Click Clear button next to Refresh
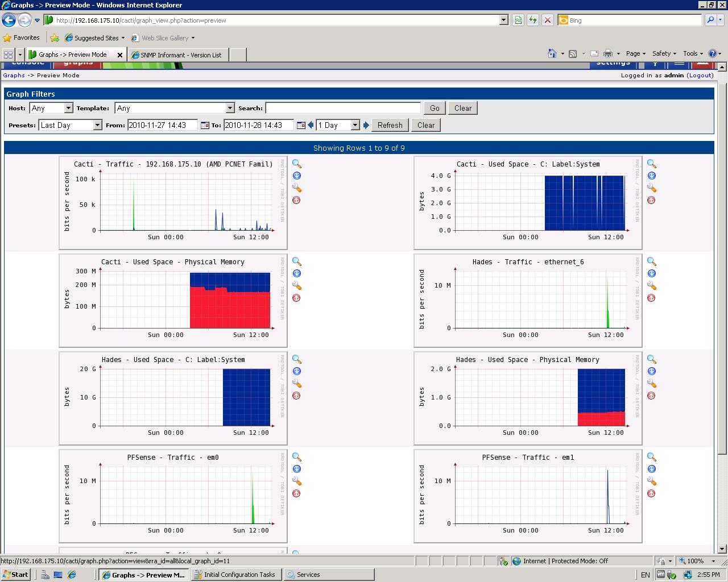The image size is (728, 582). (426, 125)
